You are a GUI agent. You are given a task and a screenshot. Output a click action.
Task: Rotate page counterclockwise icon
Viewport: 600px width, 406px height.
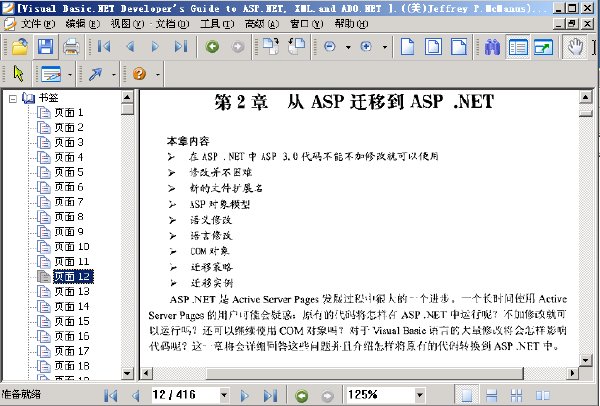coord(297,47)
